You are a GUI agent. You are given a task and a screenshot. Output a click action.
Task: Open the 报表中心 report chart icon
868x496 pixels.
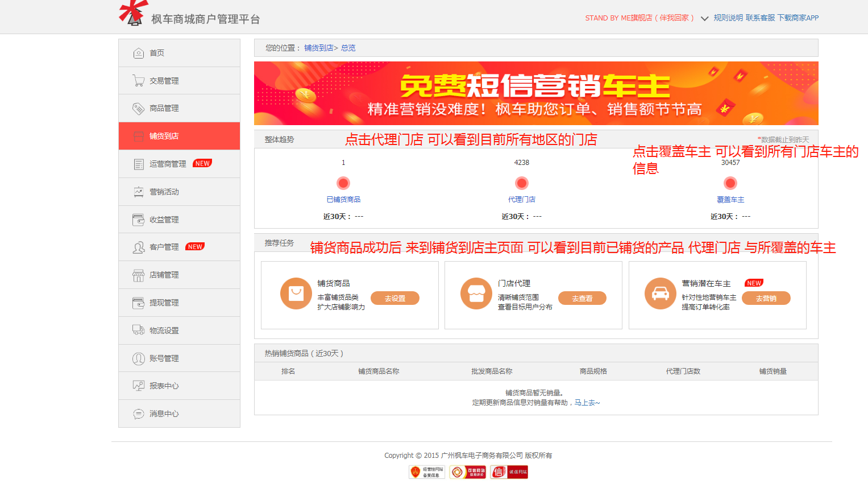pos(138,385)
